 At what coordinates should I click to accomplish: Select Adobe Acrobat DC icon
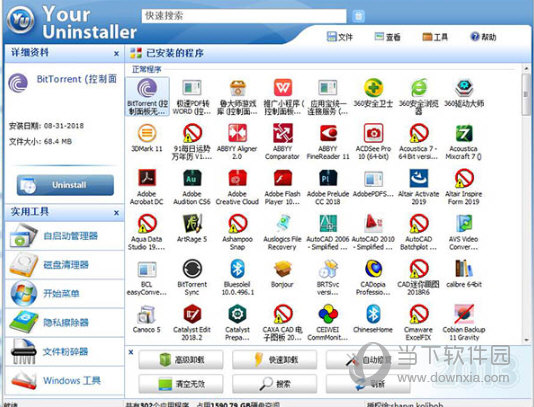pyautogui.click(x=147, y=178)
